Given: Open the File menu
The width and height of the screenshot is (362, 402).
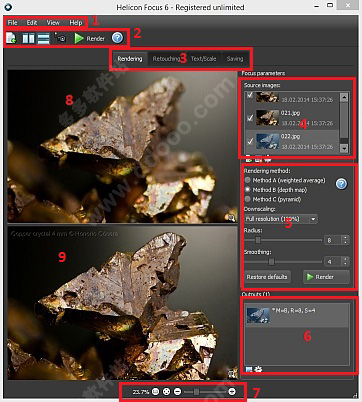Looking at the screenshot, I should pyautogui.click(x=13, y=23).
